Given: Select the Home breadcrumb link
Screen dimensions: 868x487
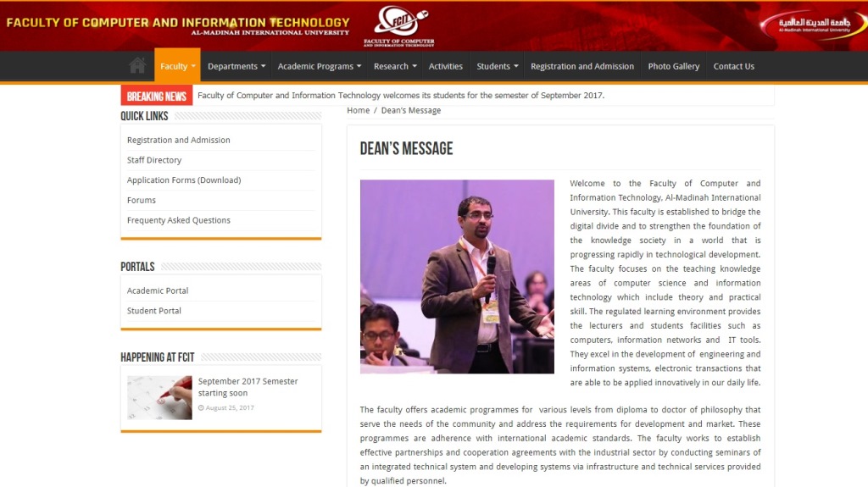Looking at the screenshot, I should tap(359, 110).
